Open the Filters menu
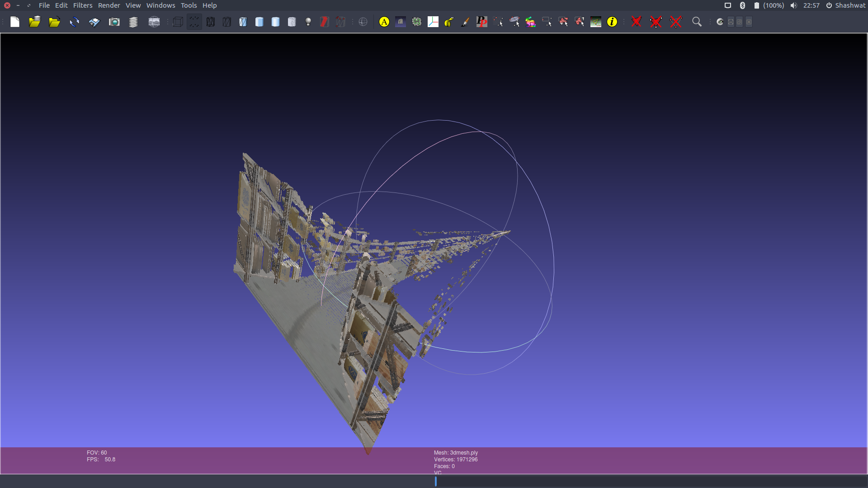The width and height of the screenshot is (868, 488). [83, 5]
